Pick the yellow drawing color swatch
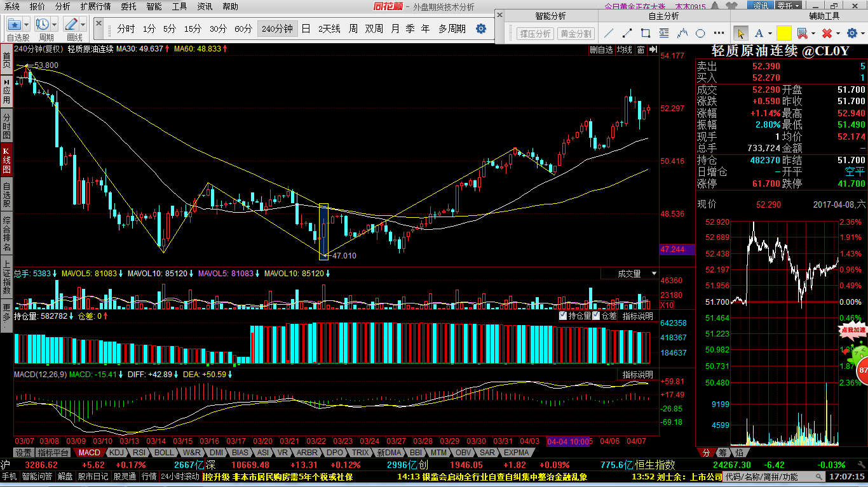 point(783,33)
